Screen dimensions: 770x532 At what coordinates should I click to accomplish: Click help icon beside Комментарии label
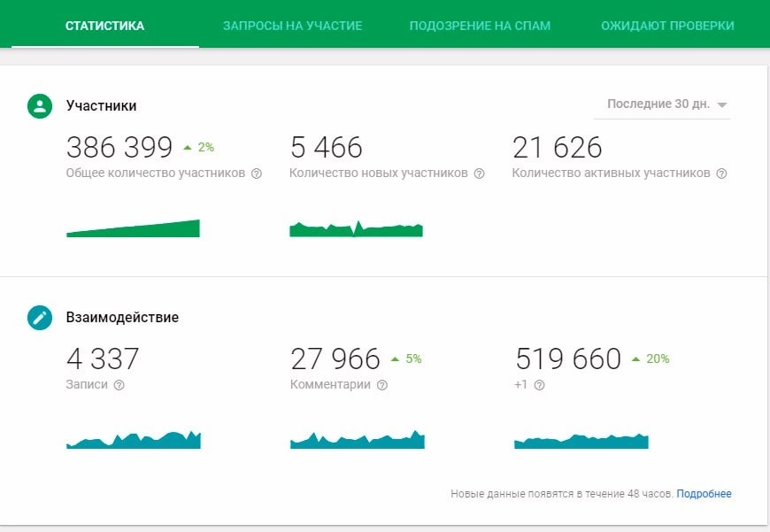pos(382,385)
